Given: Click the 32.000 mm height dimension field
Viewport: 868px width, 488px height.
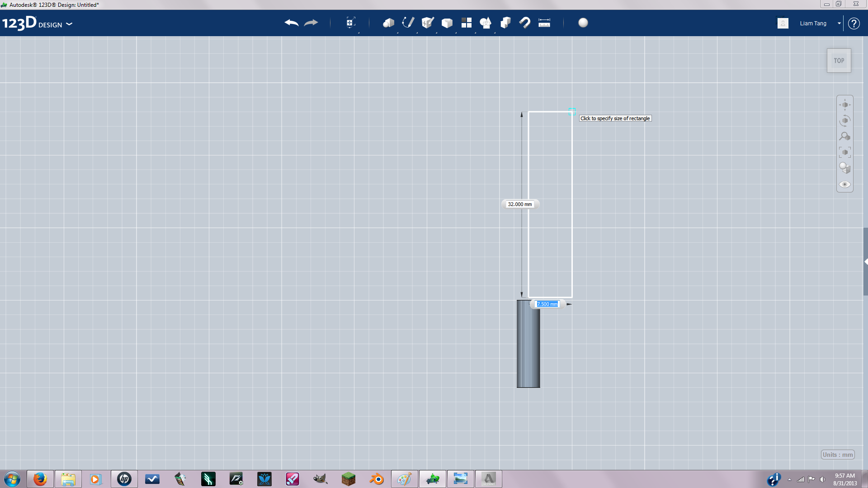Looking at the screenshot, I should click(x=520, y=204).
